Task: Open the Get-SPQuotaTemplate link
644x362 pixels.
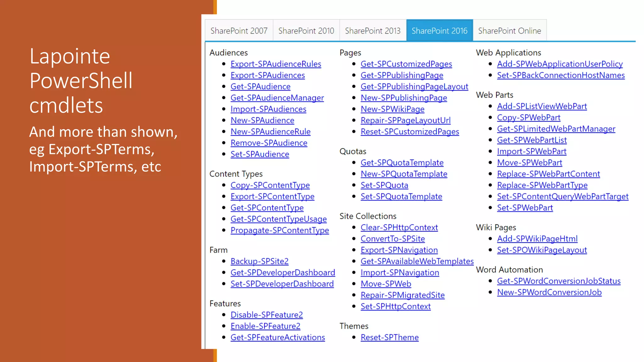Action: coord(402,163)
